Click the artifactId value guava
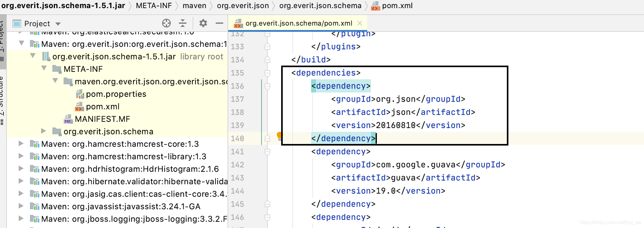 pyautogui.click(x=403, y=178)
